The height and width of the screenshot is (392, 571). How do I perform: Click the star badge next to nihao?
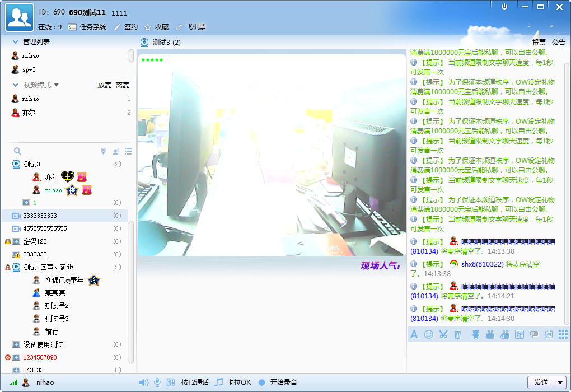pyautogui.click(x=72, y=190)
